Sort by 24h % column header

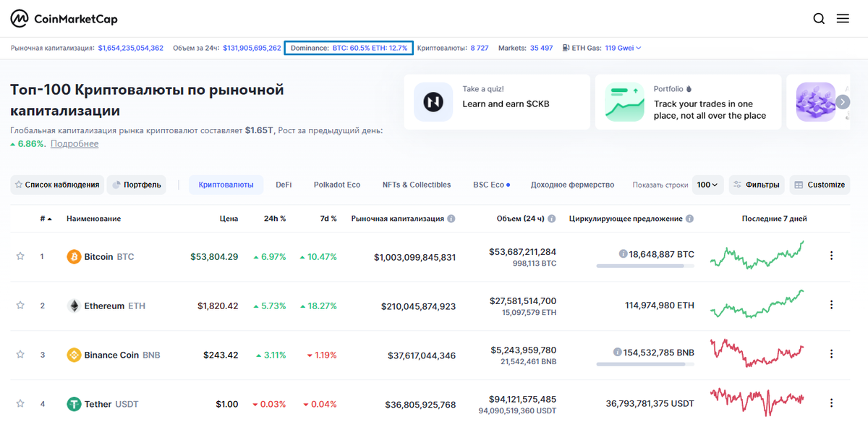275,219
